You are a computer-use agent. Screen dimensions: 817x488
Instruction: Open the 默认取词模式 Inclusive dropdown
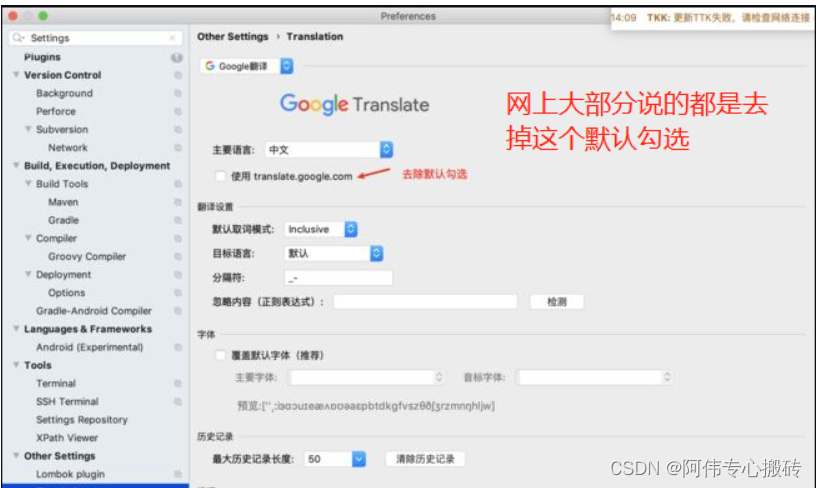pos(321,229)
